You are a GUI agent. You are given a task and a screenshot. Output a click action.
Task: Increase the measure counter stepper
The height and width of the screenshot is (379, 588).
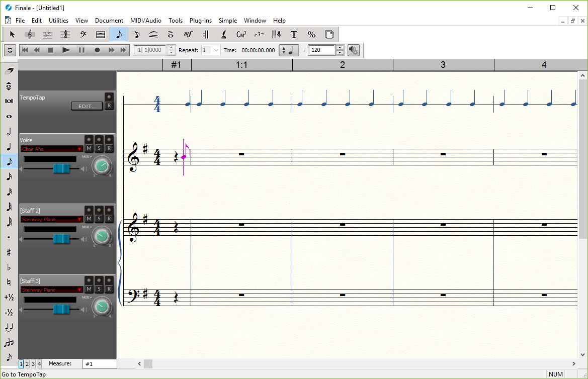click(x=172, y=48)
